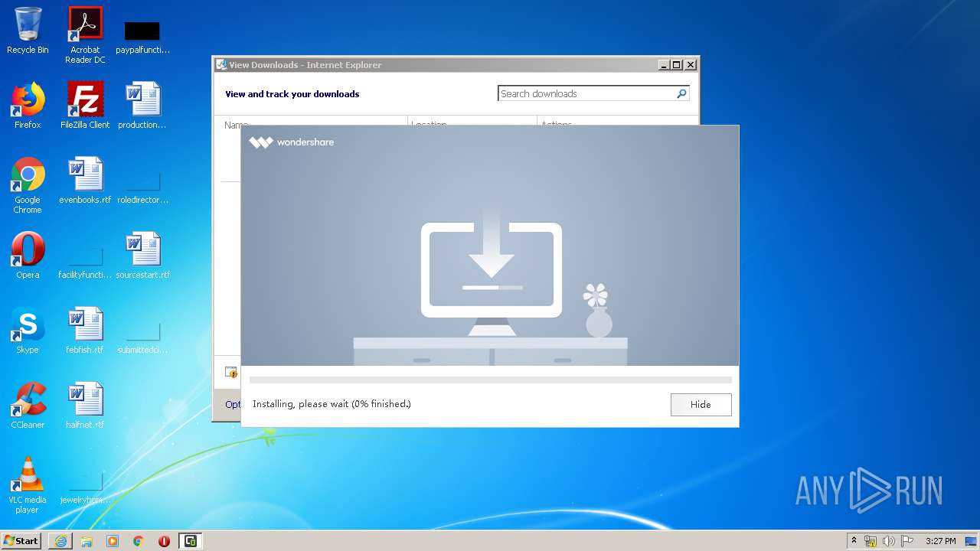The image size is (980, 551).
Task: Select the production... document icon
Action: pyautogui.click(x=142, y=106)
